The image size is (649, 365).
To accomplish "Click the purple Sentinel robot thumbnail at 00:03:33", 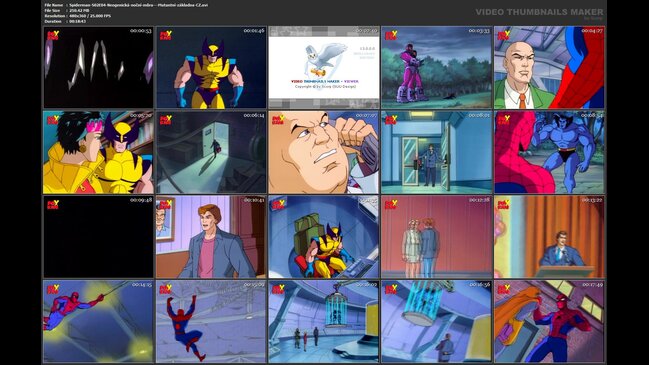I will [436, 67].
